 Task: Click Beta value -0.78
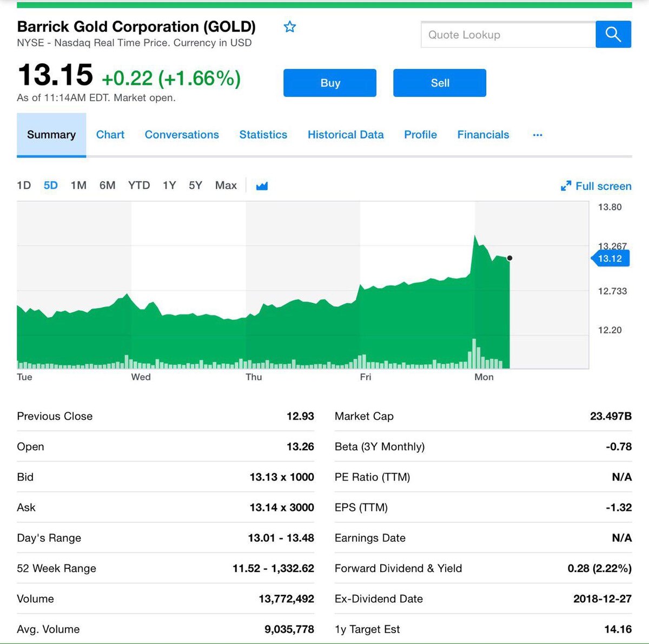point(619,446)
